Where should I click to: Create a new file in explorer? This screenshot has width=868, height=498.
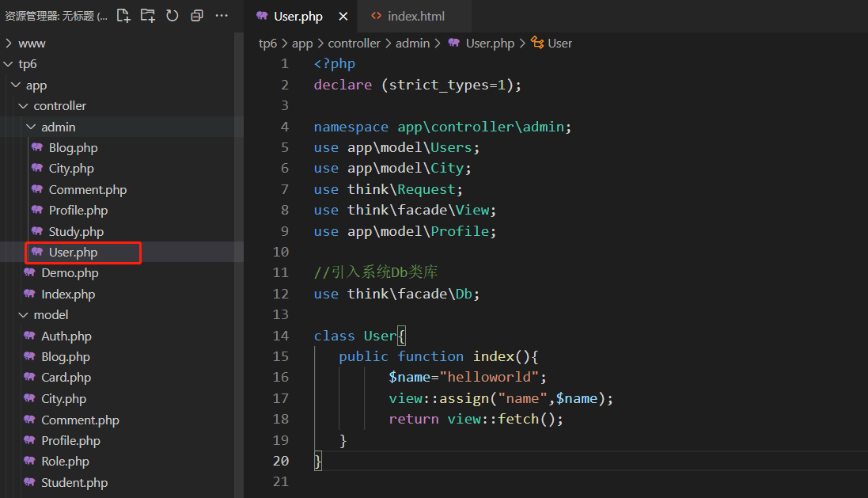[x=123, y=16]
